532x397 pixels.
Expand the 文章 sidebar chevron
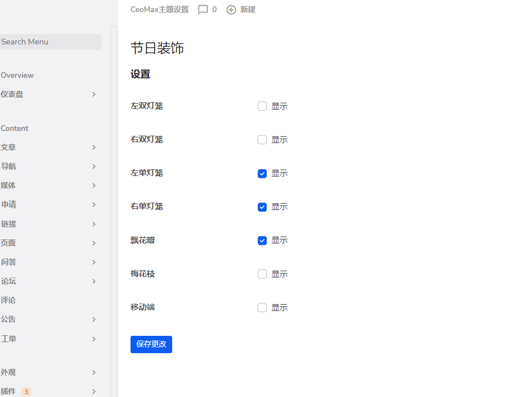click(x=94, y=147)
